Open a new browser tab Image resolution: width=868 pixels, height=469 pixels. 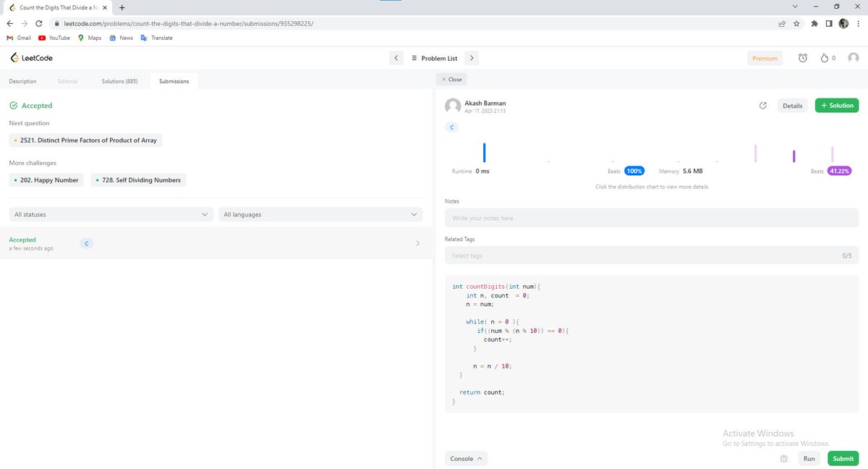pos(121,7)
